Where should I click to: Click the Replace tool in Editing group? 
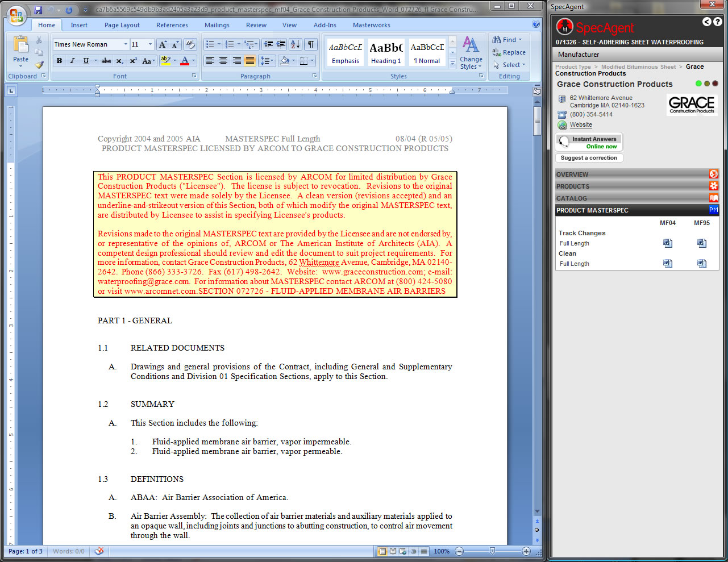(x=509, y=52)
